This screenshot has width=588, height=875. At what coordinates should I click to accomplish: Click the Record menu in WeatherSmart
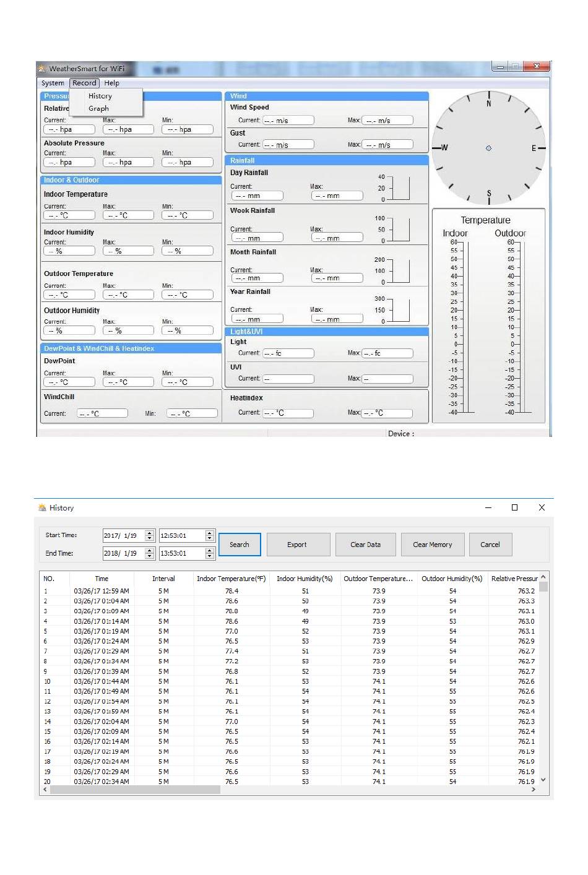point(84,83)
